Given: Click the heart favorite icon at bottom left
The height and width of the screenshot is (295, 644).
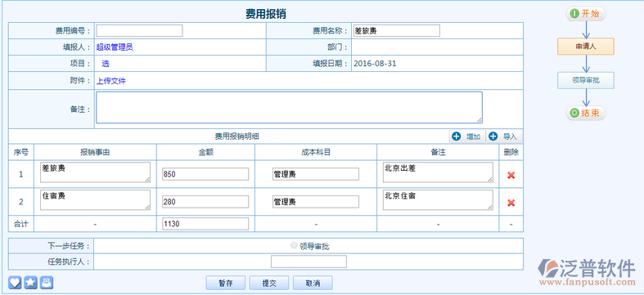Looking at the screenshot, I should tap(15, 283).
